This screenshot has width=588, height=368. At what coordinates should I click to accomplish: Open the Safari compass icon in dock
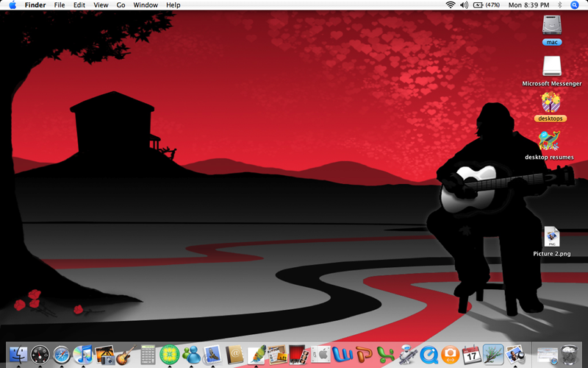coord(62,355)
